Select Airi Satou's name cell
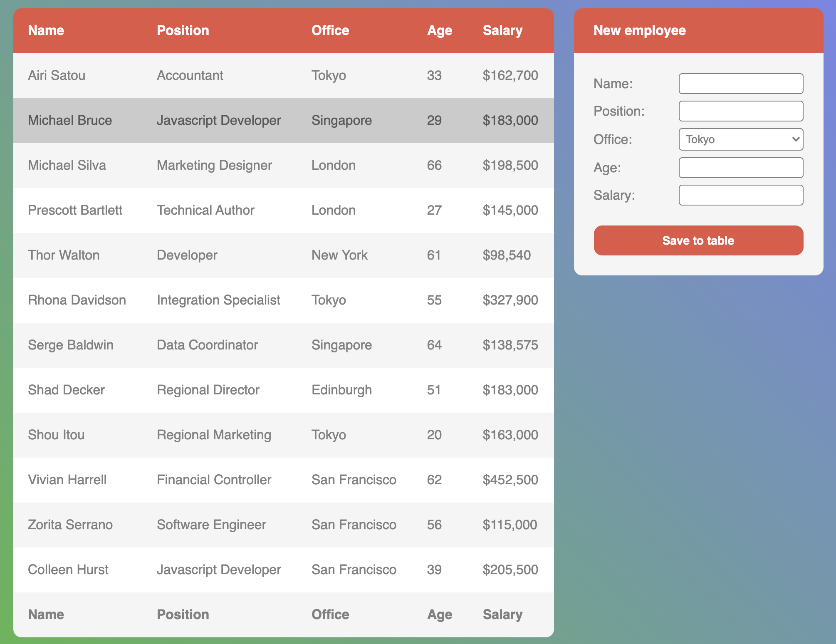This screenshot has width=836, height=644. [x=57, y=75]
